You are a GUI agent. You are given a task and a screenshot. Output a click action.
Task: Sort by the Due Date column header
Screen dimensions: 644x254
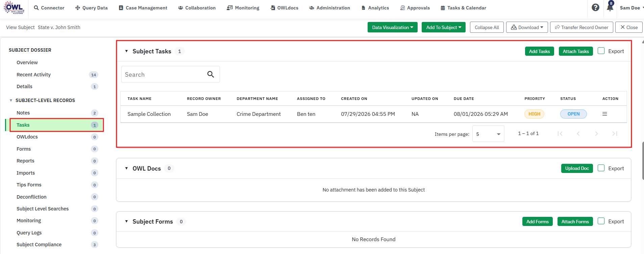click(464, 99)
